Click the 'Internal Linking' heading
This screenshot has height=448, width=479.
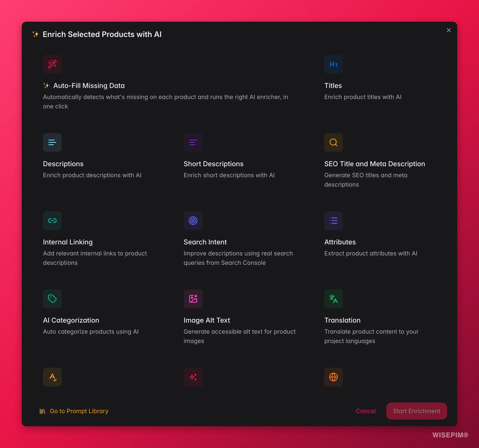(x=68, y=242)
